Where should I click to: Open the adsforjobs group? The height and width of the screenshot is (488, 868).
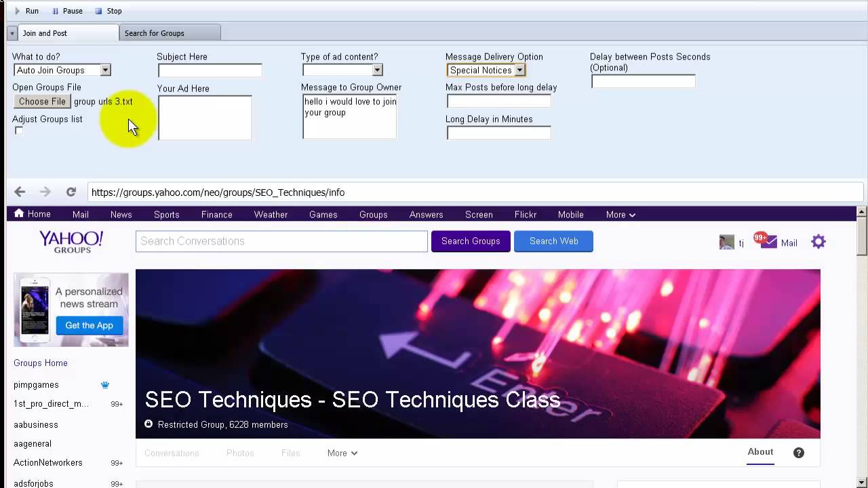(x=33, y=483)
